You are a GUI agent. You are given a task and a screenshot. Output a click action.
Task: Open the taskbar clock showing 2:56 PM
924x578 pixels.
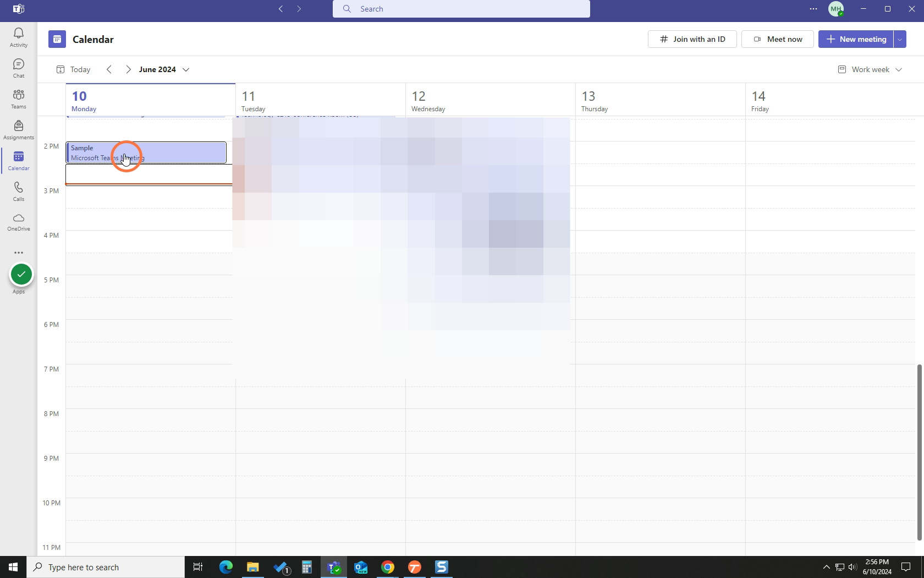coord(877,567)
